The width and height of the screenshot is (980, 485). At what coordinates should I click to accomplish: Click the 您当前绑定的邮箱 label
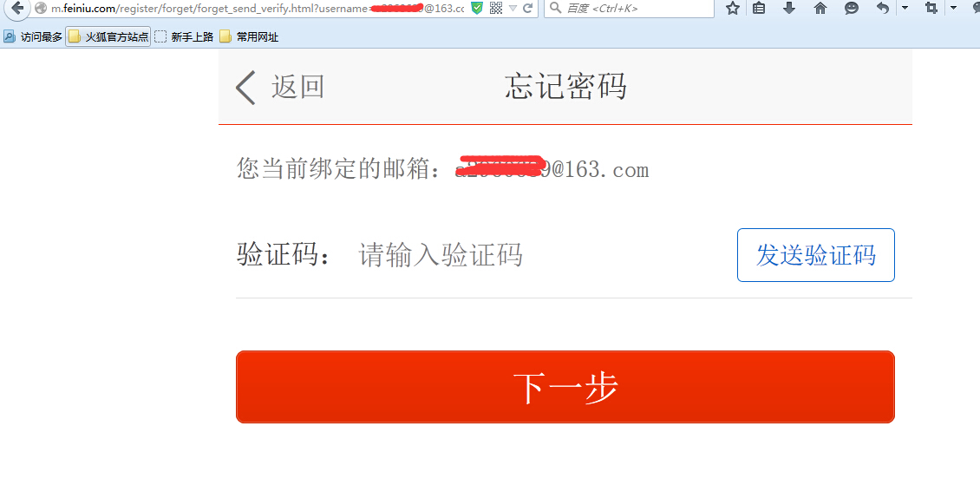[338, 168]
